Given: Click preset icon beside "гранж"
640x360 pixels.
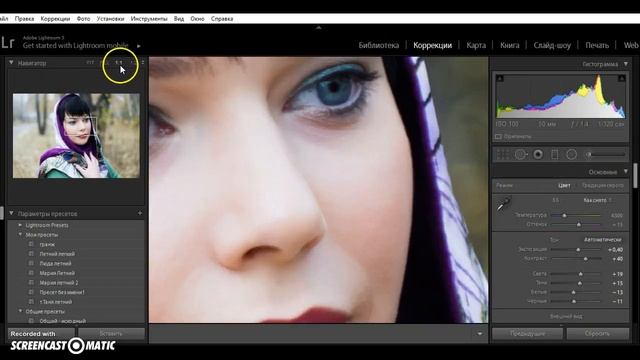Looking at the screenshot, I should [x=31, y=244].
